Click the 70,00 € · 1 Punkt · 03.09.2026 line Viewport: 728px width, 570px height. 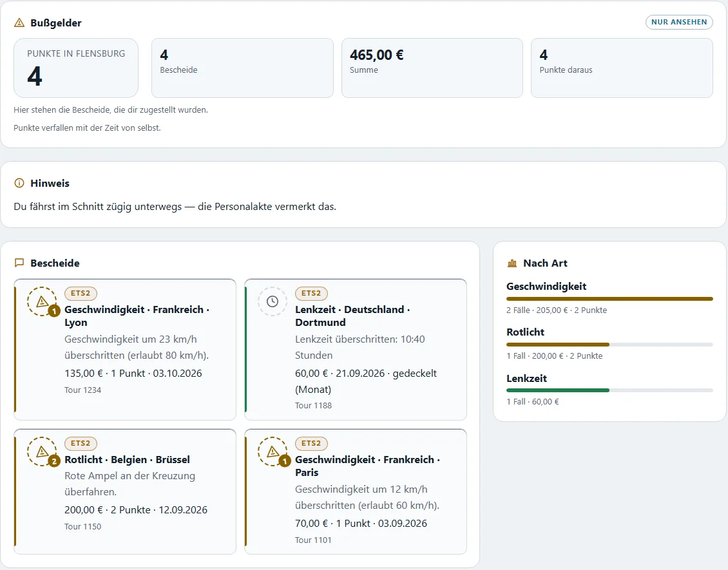[361, 523]
